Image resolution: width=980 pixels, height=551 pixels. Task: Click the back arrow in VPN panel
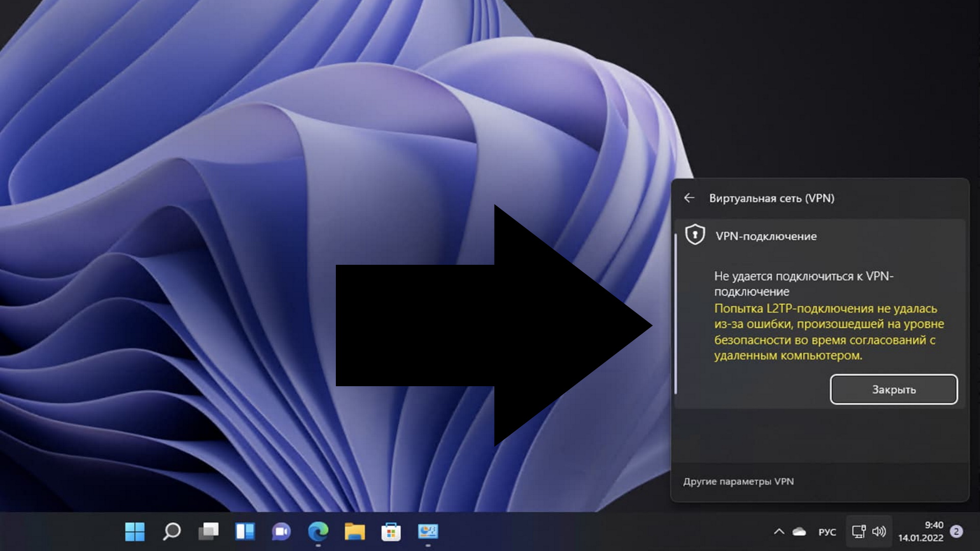(689, 198)
